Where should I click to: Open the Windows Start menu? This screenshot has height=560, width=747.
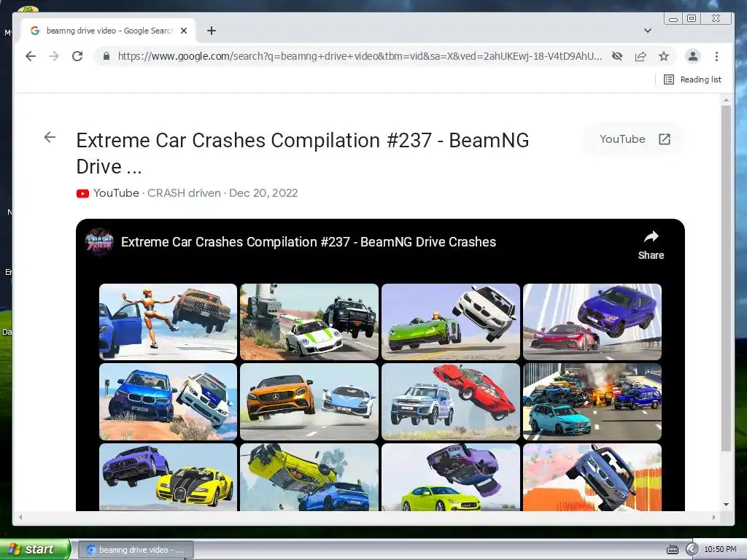(35, 549)
